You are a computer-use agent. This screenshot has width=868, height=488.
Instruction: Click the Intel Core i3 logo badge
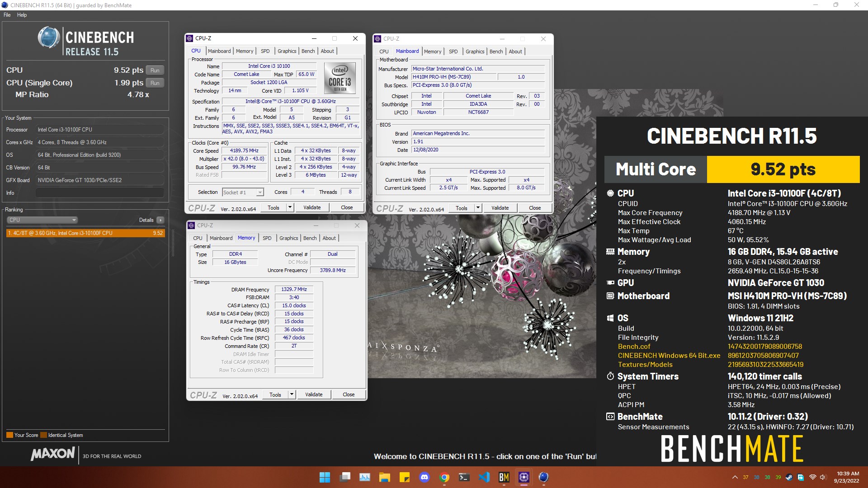pos(340,78)
